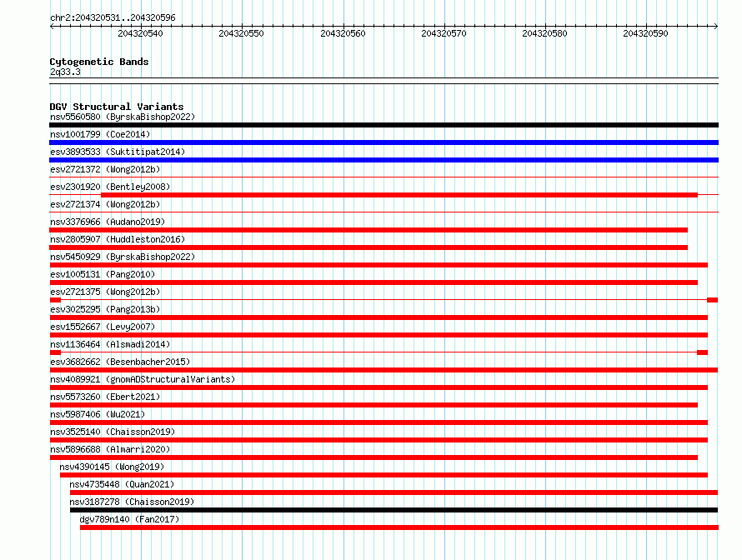The image size is (742, 560).
Task: Click right end block of nsv1136464
Action: tap(703, 352)
